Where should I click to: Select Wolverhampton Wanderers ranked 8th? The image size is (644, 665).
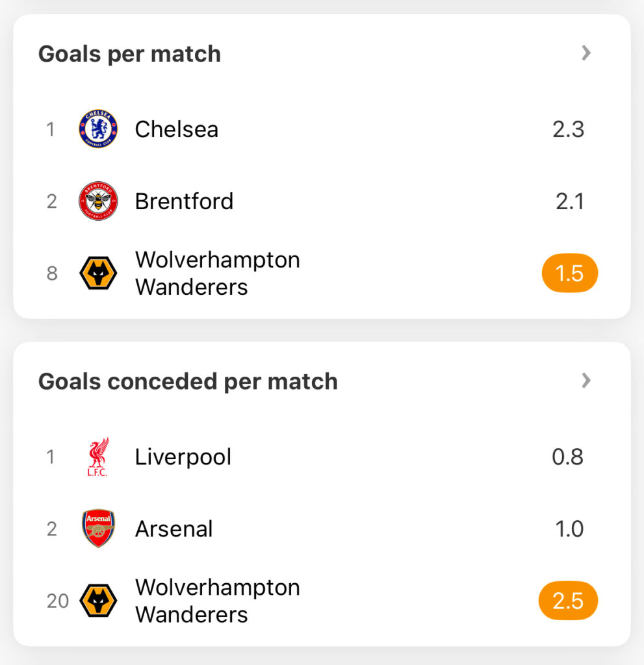[217, 273]
